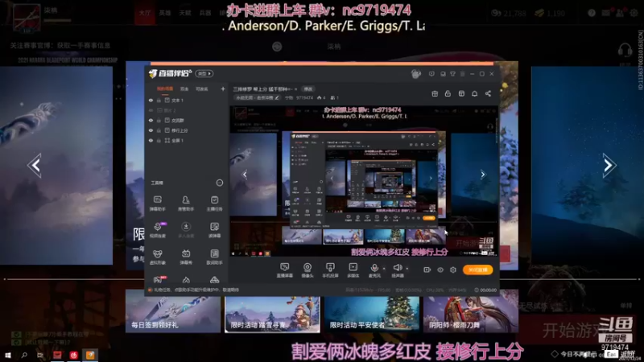Image resolution: width=644 pixels, height=362 pixels.
Task: Click the gift box icon in header
Action: click(x=435, y=93)
